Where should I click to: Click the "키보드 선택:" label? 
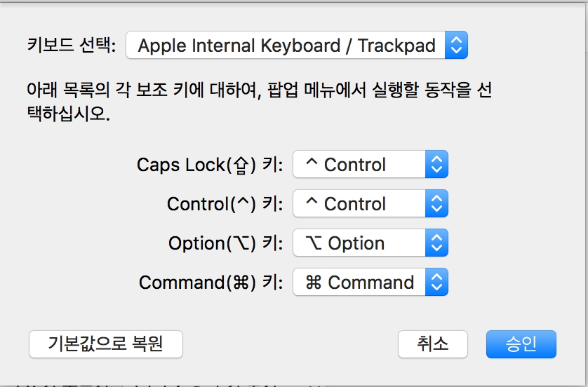point(70,46)
